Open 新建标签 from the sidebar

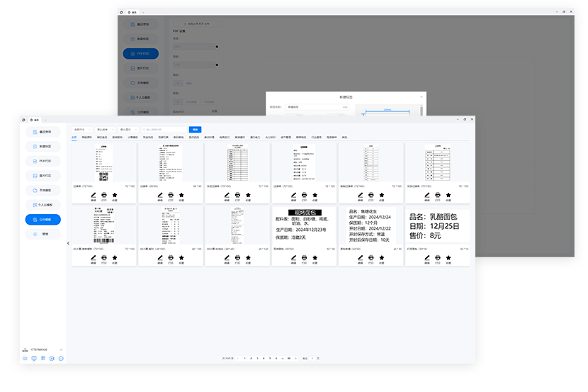point(43,147)
